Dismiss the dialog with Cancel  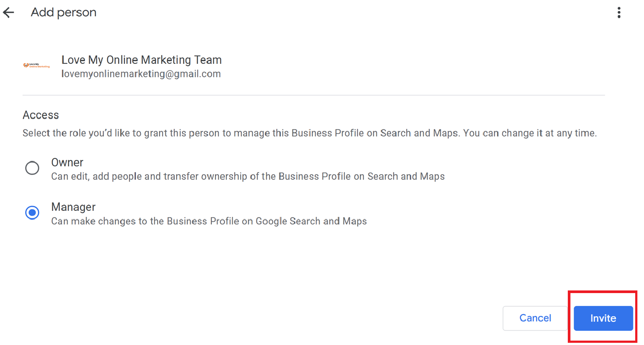tap(535, 318)
